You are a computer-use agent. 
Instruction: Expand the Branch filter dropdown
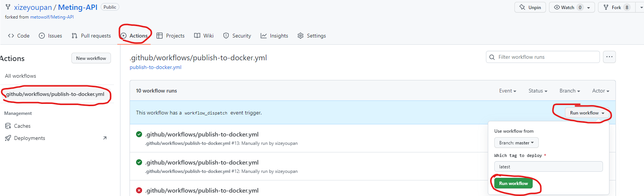pyautogui.click(x=570, y=91)
